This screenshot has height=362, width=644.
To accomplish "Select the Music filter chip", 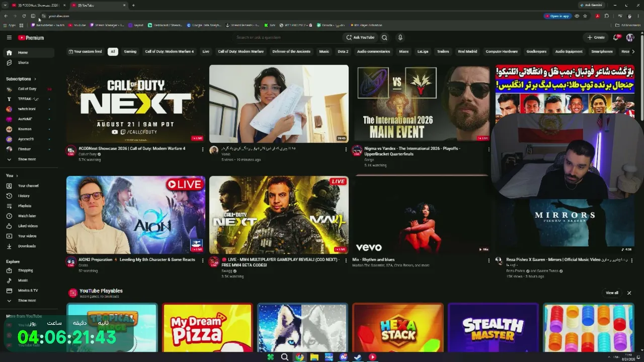I will (324, 51).
